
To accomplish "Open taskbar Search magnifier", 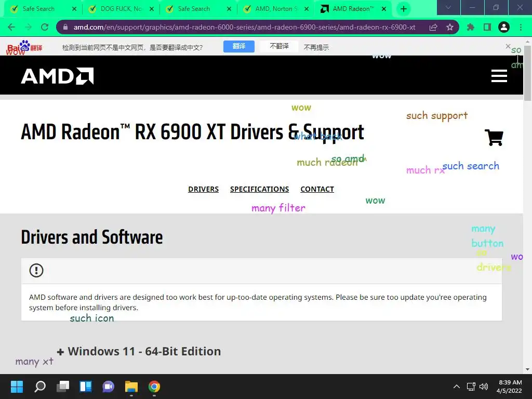I will point(40,387).
